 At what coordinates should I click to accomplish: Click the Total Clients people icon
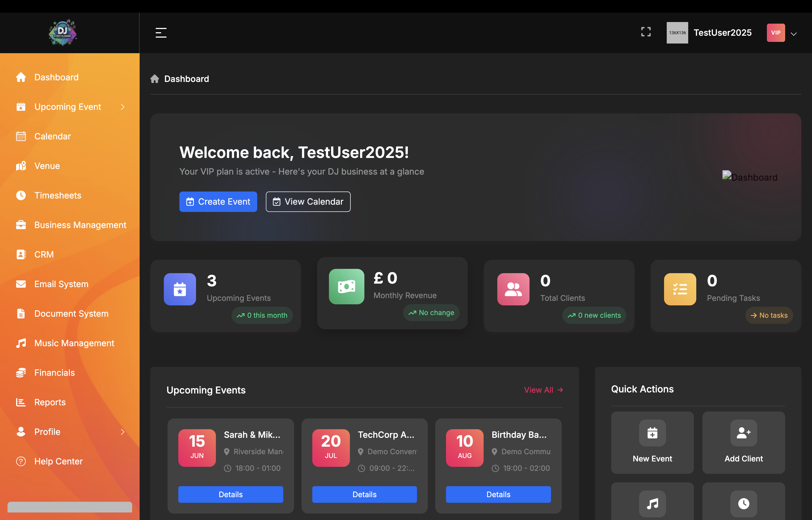[x=513, y=289]
